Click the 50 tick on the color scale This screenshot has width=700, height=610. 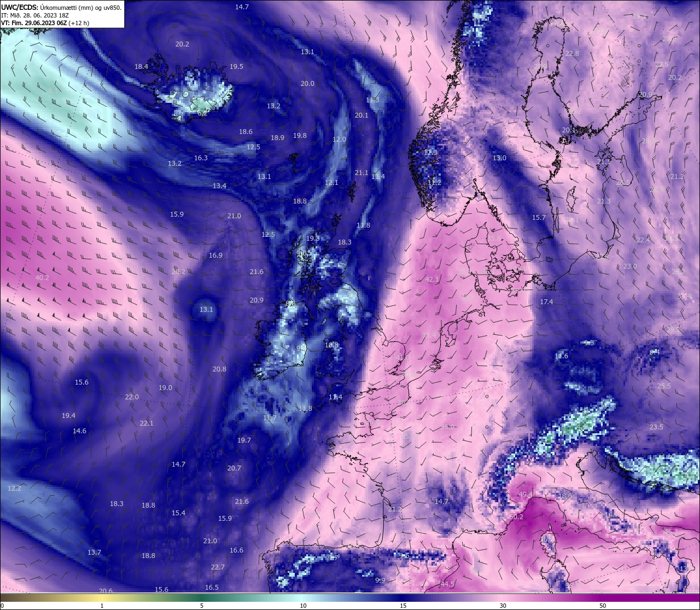602,606
